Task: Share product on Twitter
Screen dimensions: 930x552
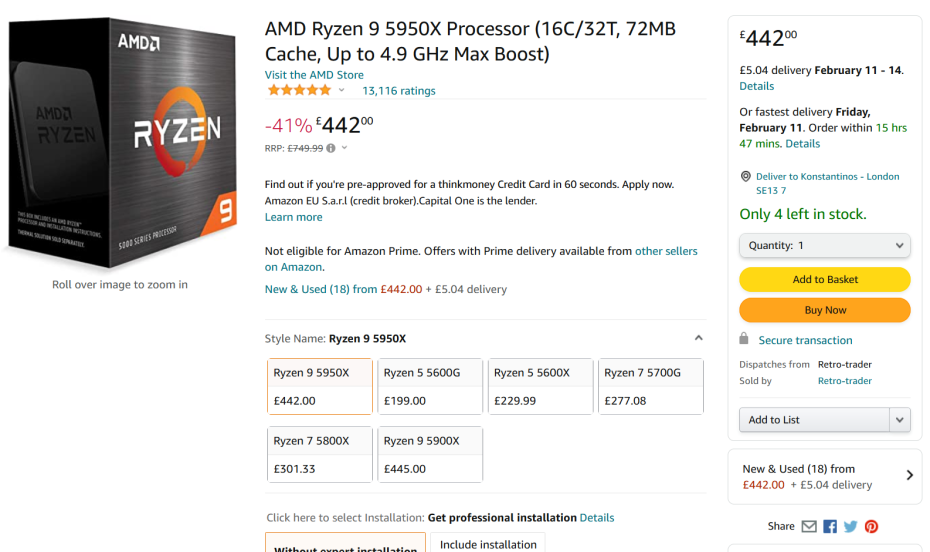Action: (851, 526)
